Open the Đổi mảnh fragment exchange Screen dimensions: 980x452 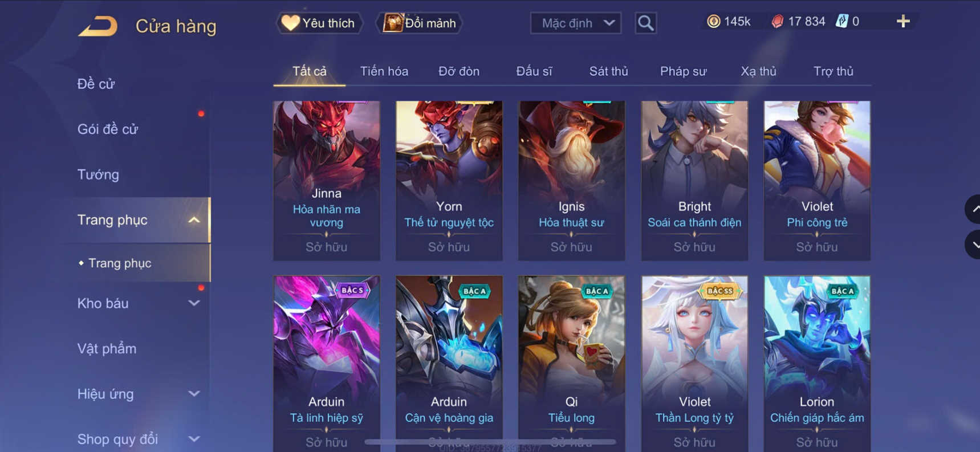click(x=420, y=23)
